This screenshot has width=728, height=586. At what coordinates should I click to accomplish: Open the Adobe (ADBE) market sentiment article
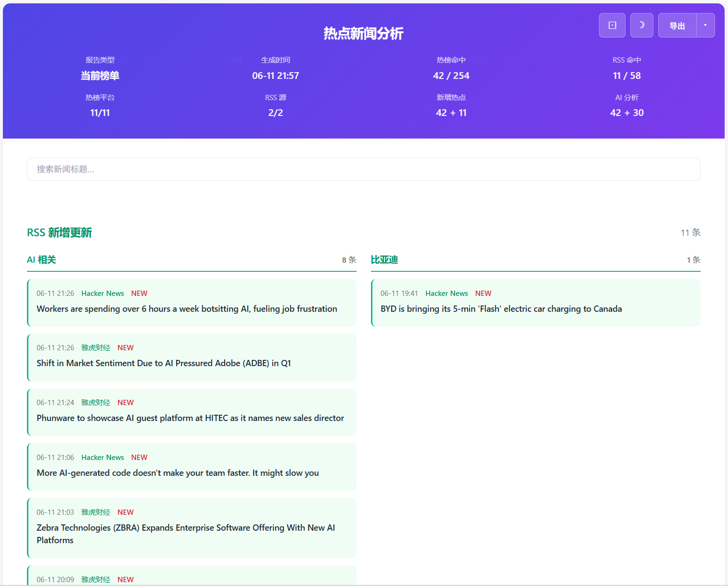click(164, 363)
